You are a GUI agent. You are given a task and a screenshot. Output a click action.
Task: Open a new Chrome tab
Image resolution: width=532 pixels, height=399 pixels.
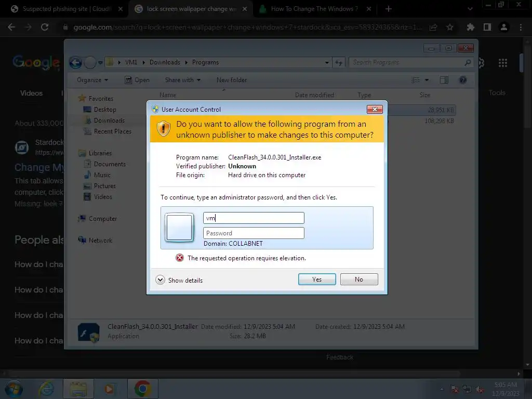click(x=389, y=9)
